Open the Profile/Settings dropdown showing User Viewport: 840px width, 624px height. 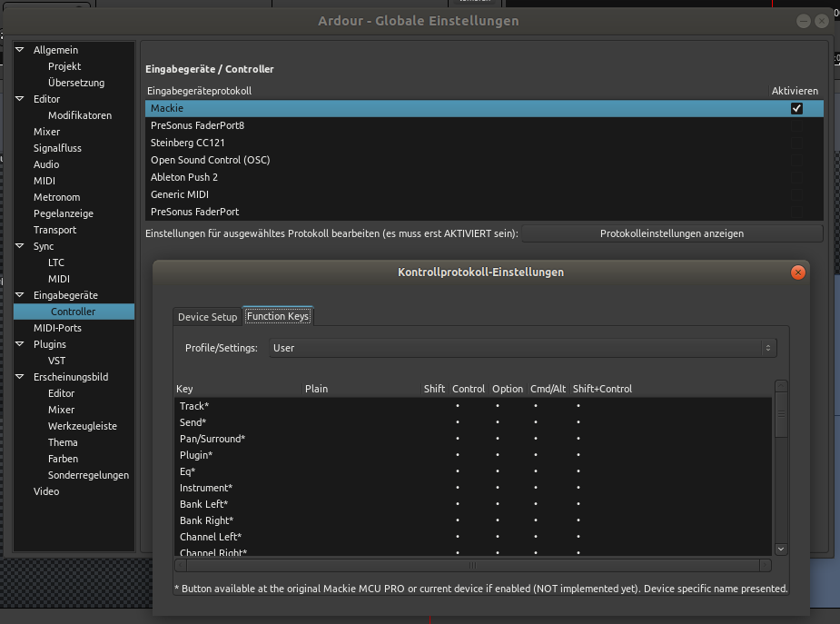coord(522,348)
